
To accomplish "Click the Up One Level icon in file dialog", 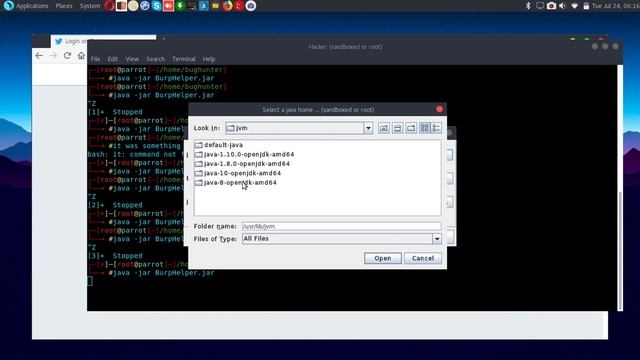I will tap(384, 128).
